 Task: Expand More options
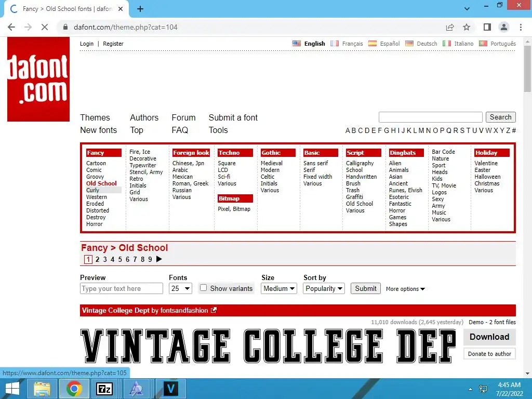tap(405, 289)
